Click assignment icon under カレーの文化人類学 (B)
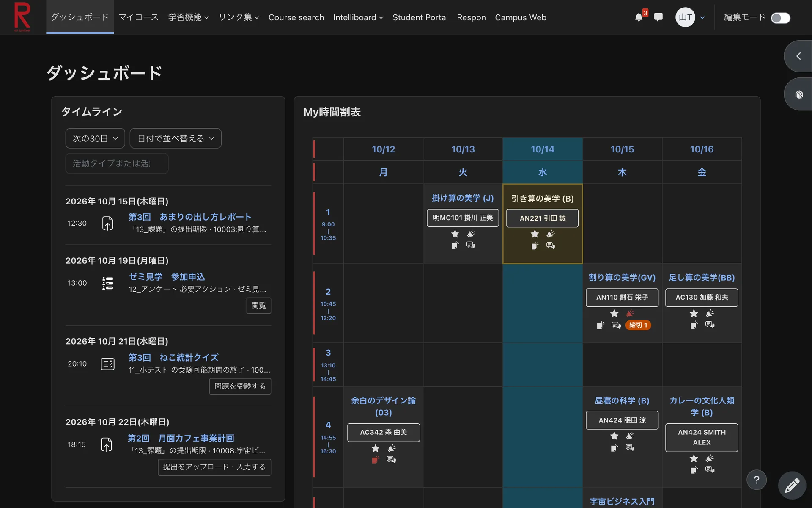Screen dimensions: 812x508 (694, 469)
